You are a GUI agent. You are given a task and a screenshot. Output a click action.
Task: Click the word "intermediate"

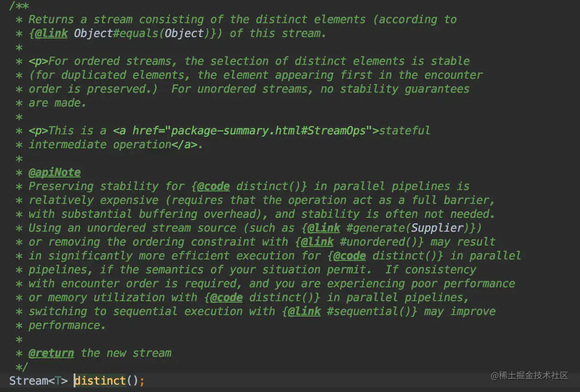coord(68,145)
